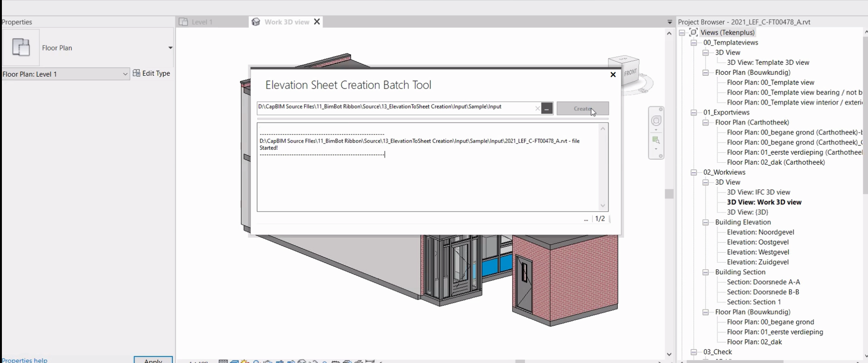Collapse the 03_Check node
Screen dimensions: 868x363
point(694,352)
